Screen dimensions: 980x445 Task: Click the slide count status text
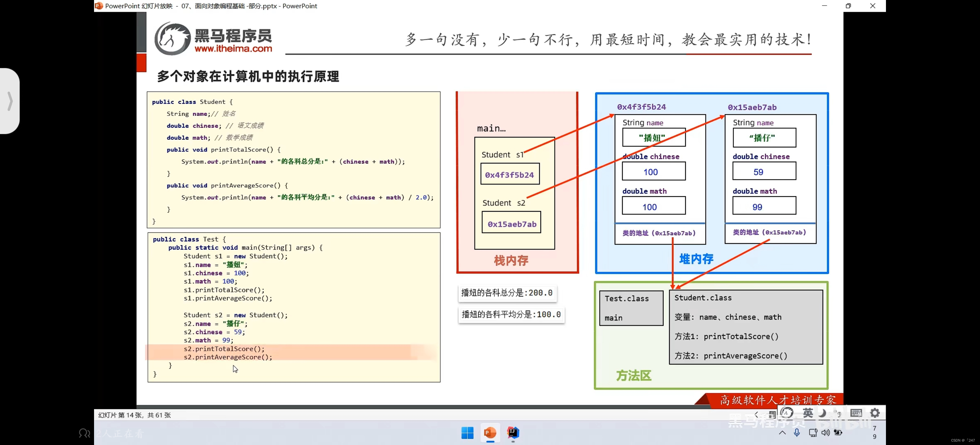[134, 415]
